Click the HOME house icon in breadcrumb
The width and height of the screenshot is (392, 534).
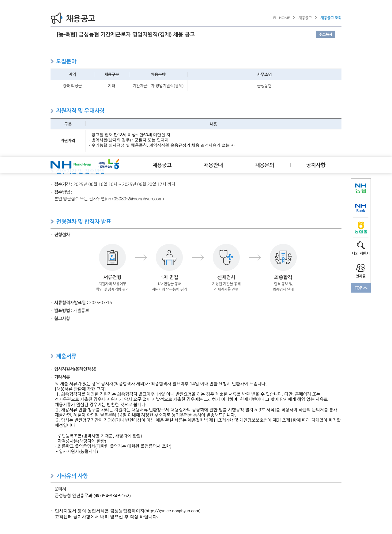pos(275,17)
